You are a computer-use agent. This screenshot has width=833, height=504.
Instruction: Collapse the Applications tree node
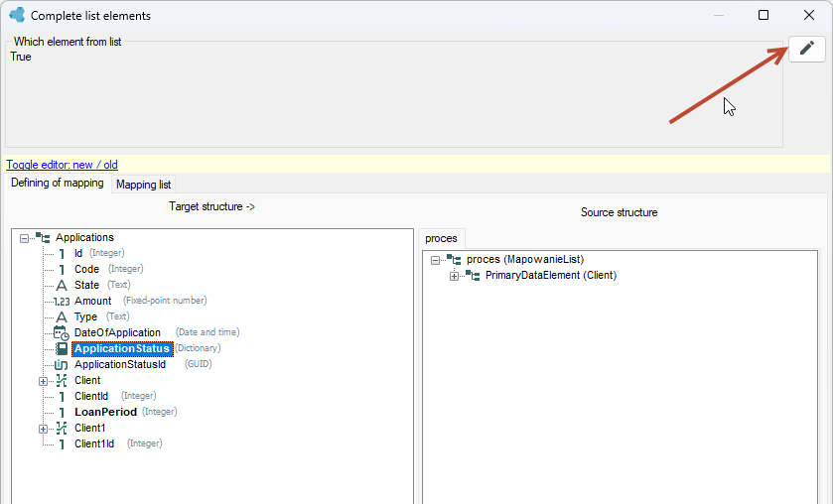click(24, 238)
